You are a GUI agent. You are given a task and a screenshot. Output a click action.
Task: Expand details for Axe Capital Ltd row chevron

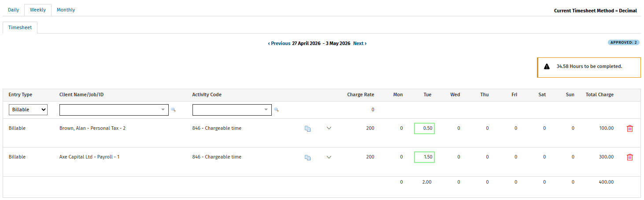(329, 157)
